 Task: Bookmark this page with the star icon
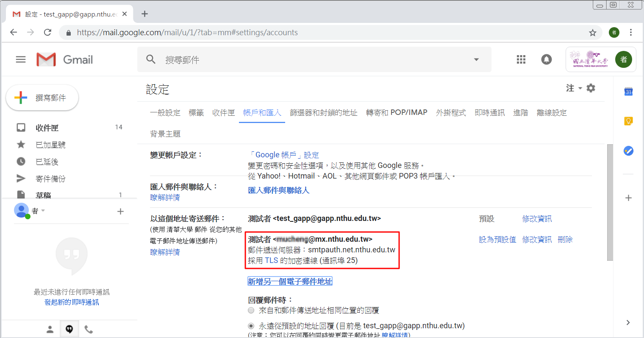(x=592, y=33)
